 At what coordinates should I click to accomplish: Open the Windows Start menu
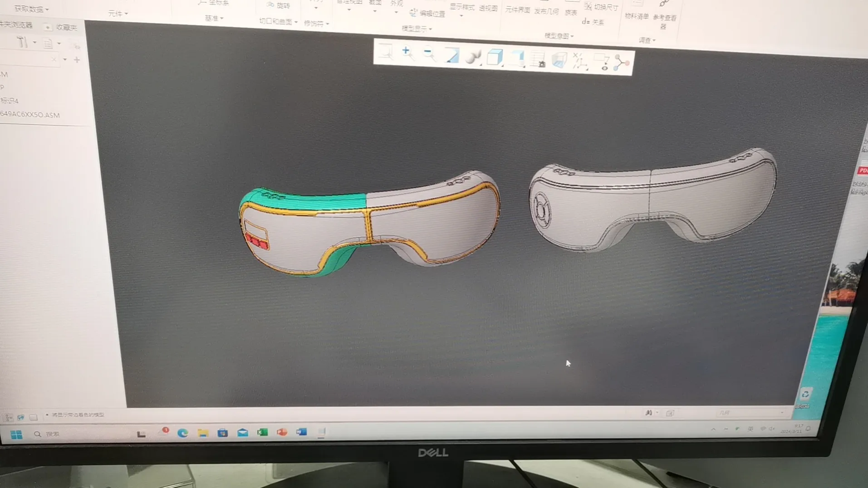(16, 434)
